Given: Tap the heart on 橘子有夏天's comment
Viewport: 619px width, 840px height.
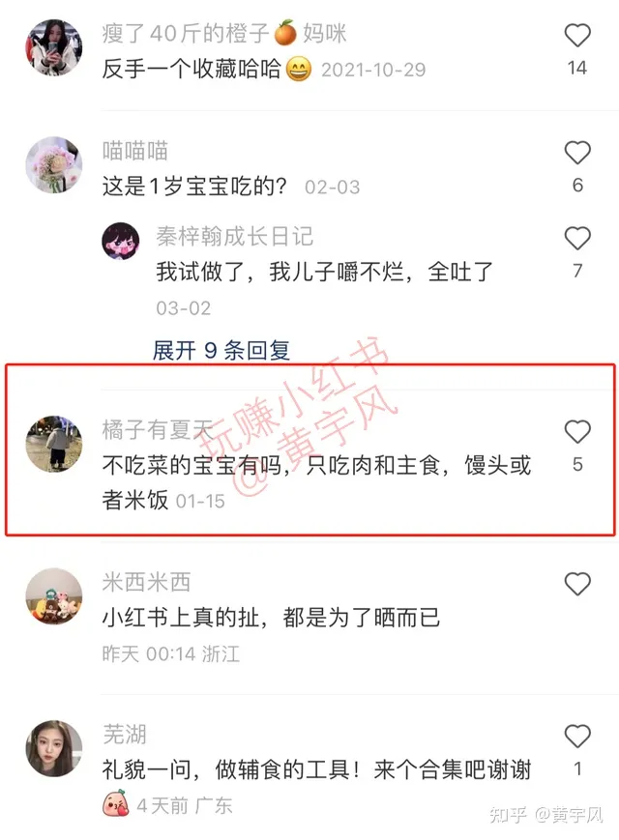Looking at the screenshot, I should 577,432.
